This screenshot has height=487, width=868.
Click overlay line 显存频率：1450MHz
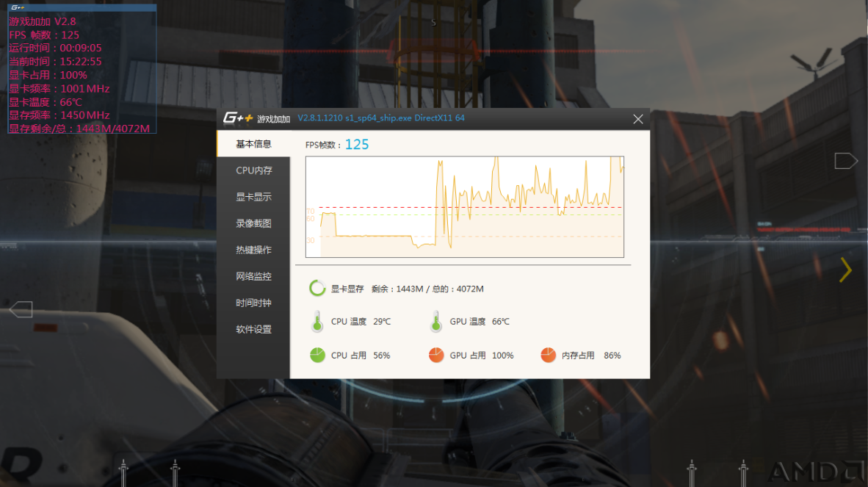tap(59, 115)
